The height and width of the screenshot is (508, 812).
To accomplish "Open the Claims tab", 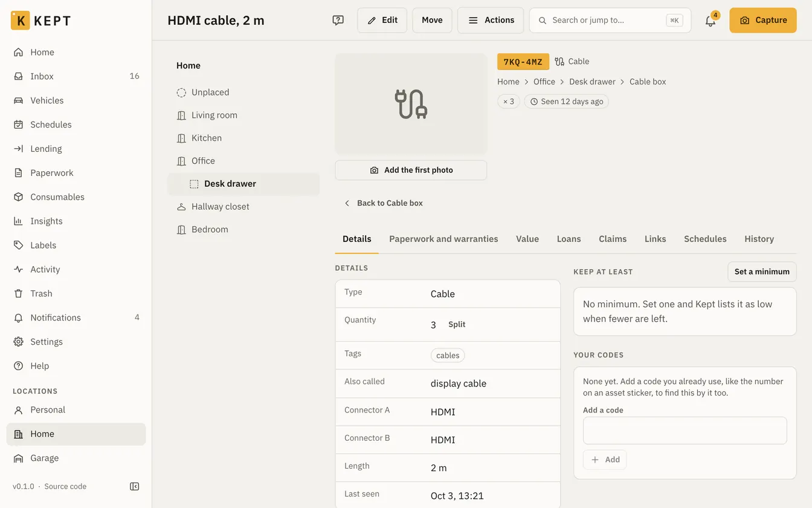I will 613,239.
